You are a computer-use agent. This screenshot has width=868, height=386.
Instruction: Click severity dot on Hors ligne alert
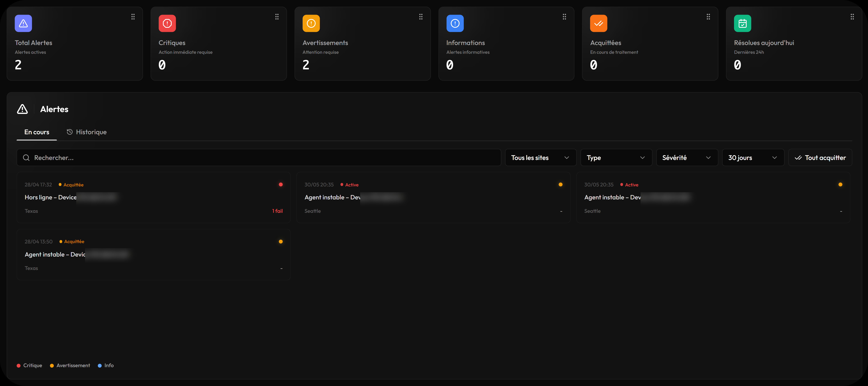[x=281, y=184]
